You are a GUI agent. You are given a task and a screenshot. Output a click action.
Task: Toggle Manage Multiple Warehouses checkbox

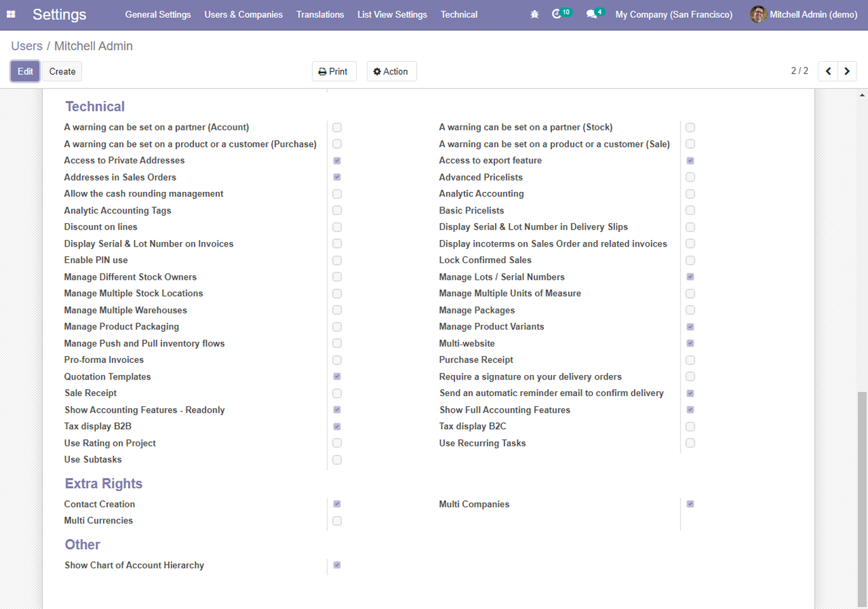[x=337, y=310]
